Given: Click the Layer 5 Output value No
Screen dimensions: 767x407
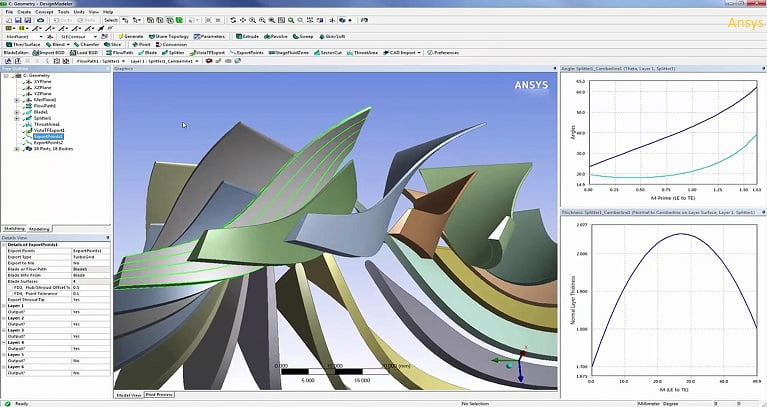Looking at the screenshot, I should tap(91, 361).
